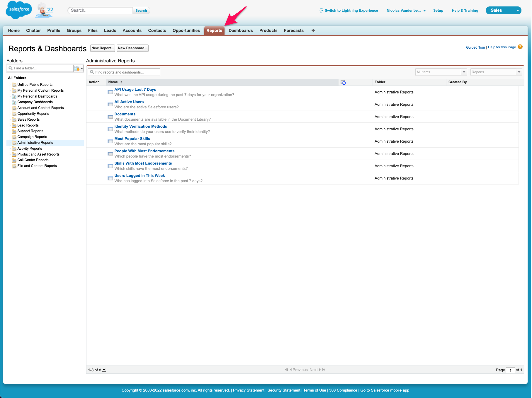Viewport: 532px width, 398px height.
Task: Select the Dashboards tab
Action: click(241, 30)
